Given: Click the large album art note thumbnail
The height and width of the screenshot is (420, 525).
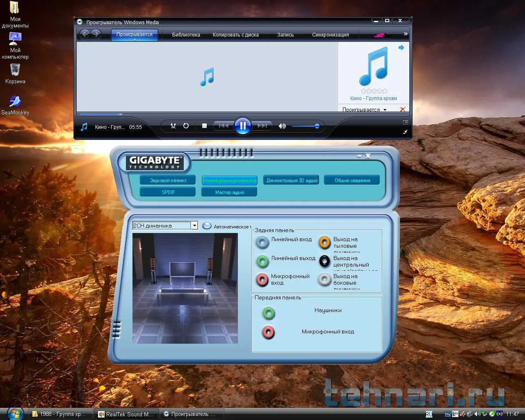Looking at the screenshot, I should click(373, 66).
